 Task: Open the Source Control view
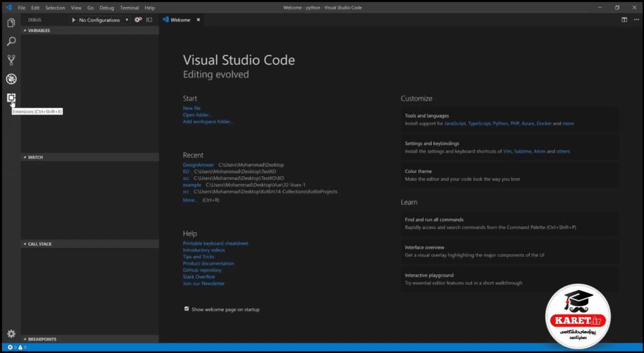click(x=11, y=60)
